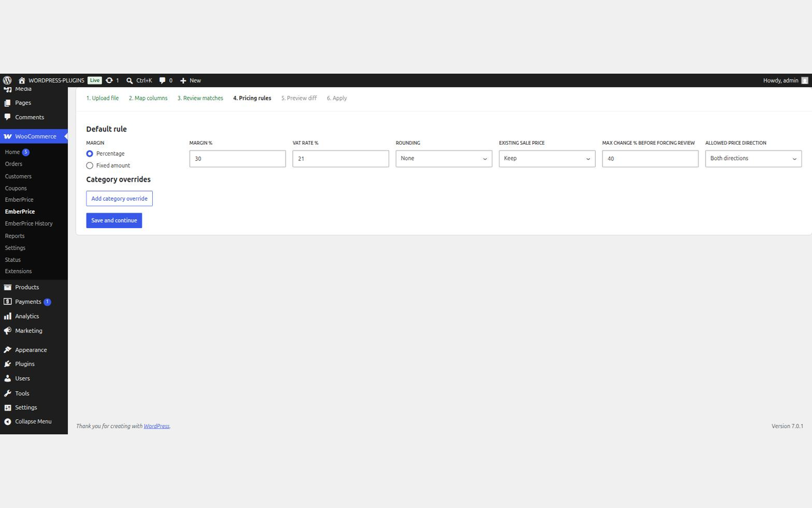
Task: Select the Percentage margin option
Action: [x=89, y=154]
